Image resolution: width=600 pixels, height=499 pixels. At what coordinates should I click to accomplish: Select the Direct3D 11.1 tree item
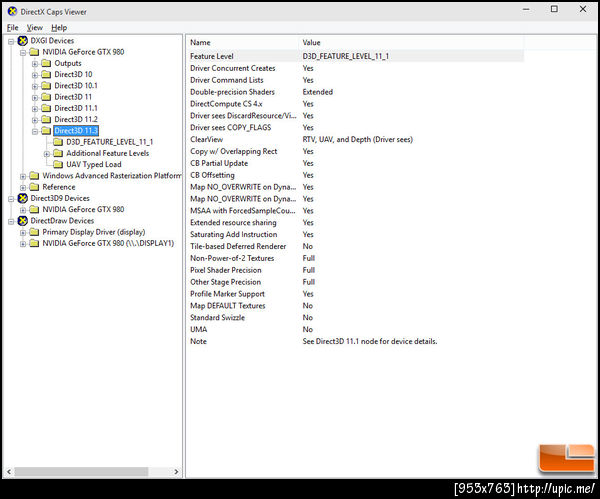coord(76,108)
